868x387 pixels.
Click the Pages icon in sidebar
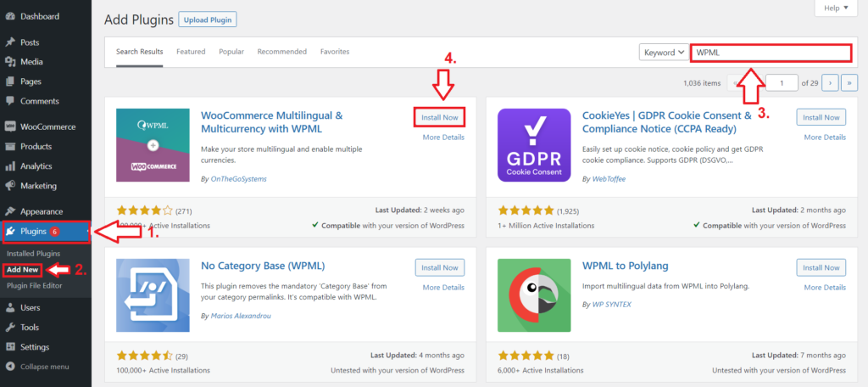point(9,81)
